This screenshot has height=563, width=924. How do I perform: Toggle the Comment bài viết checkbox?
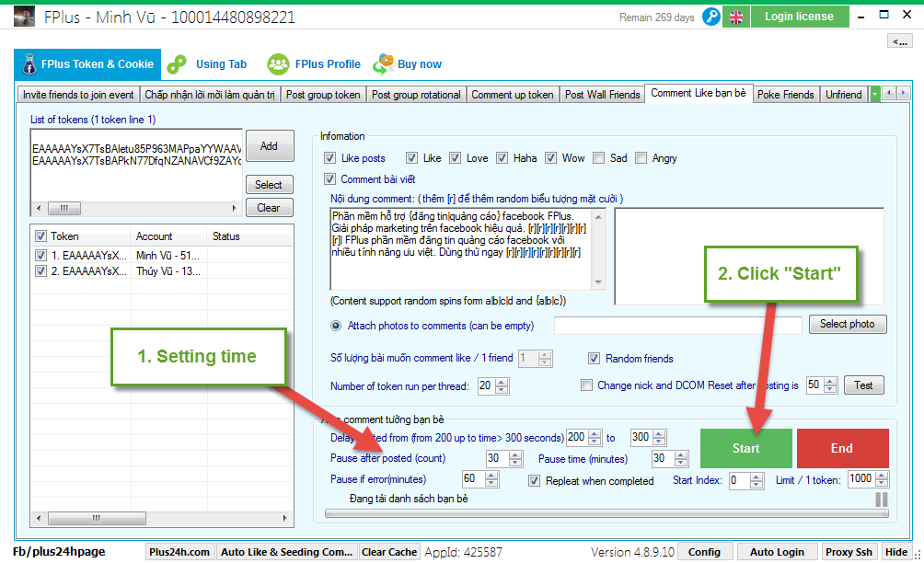pos(330,179)
